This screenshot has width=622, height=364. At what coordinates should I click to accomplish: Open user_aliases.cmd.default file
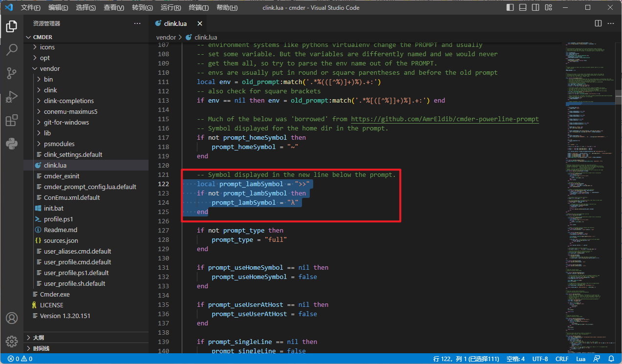click(86, 251)
